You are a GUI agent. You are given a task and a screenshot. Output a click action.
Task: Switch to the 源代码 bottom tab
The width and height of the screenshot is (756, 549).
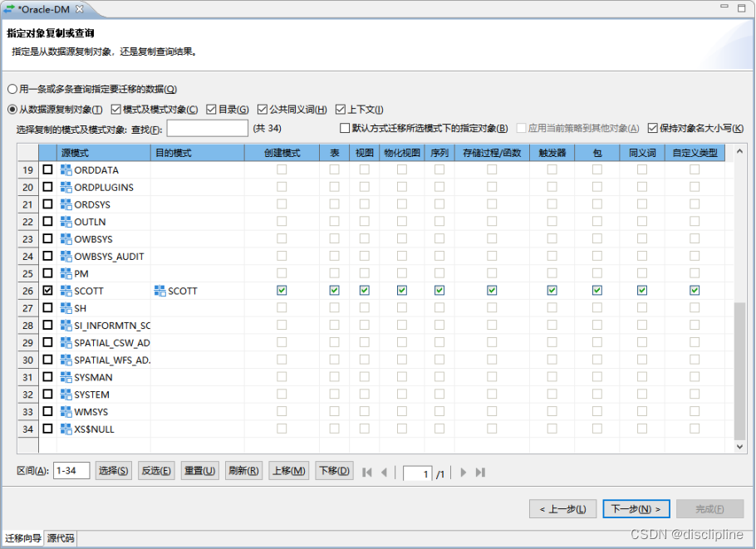click(x=61, y=538)
